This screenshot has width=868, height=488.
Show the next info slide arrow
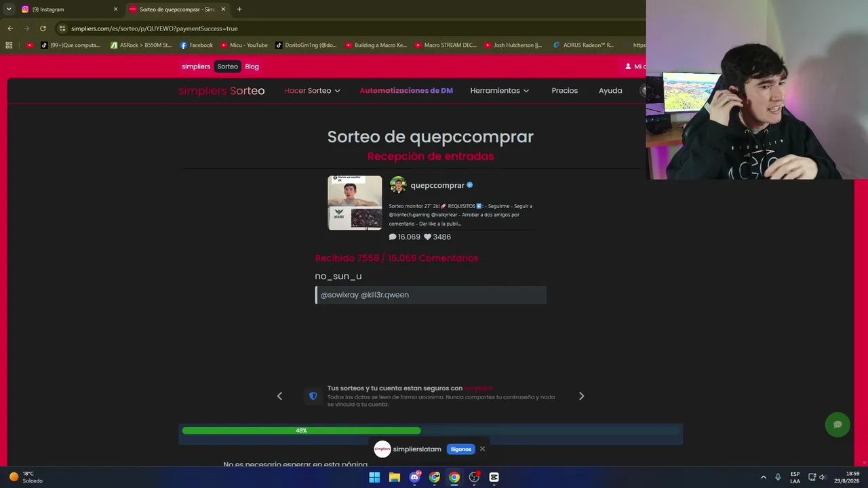pos(581,396)
